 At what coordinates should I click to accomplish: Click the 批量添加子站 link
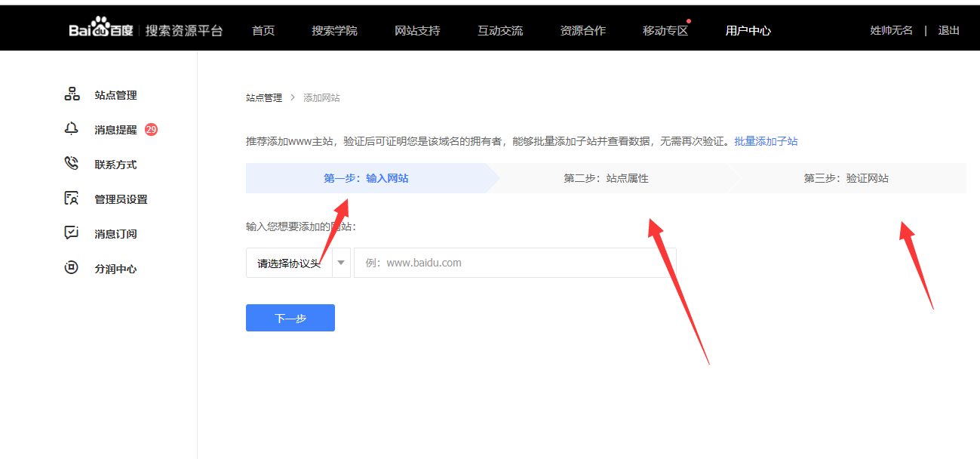click(x=766, y=141)
